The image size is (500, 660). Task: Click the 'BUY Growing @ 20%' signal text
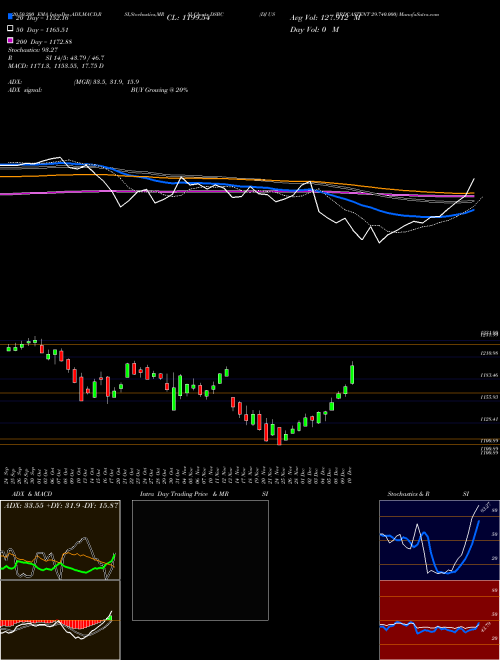click(159, 90)
